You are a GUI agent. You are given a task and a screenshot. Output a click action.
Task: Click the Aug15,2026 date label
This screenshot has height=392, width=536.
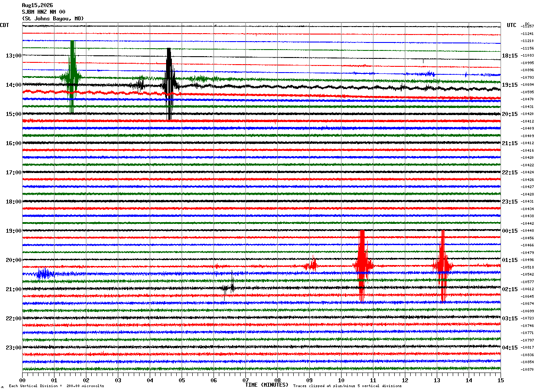37,5
